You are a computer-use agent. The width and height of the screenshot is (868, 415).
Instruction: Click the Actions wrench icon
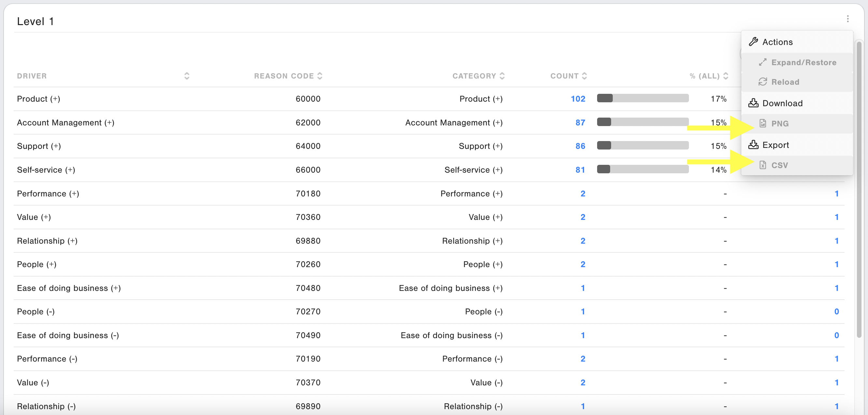click(753, 42)
